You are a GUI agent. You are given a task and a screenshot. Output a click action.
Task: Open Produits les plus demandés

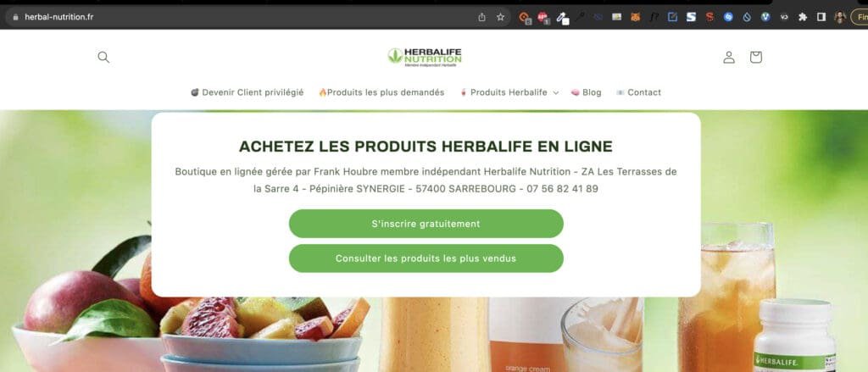click(x=381, y=92)
